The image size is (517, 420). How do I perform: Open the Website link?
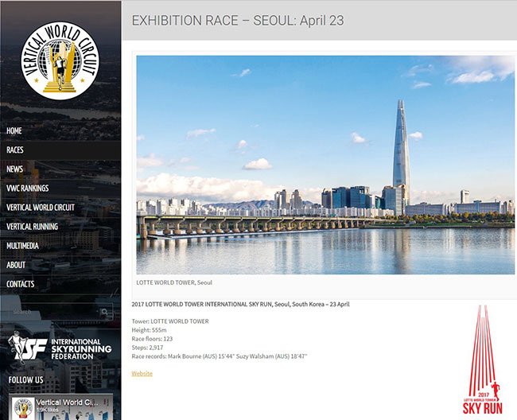pos(142,374)
